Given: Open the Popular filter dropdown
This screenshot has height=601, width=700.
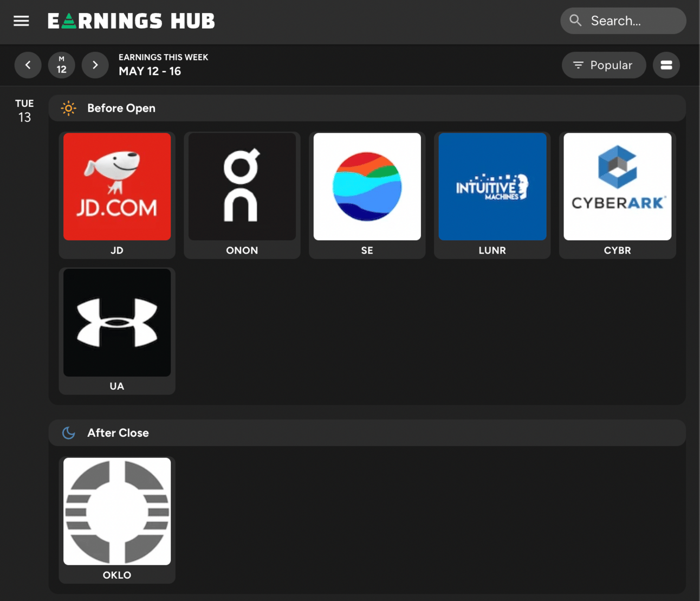Looking at the screenshot, I should coord(604,65).
